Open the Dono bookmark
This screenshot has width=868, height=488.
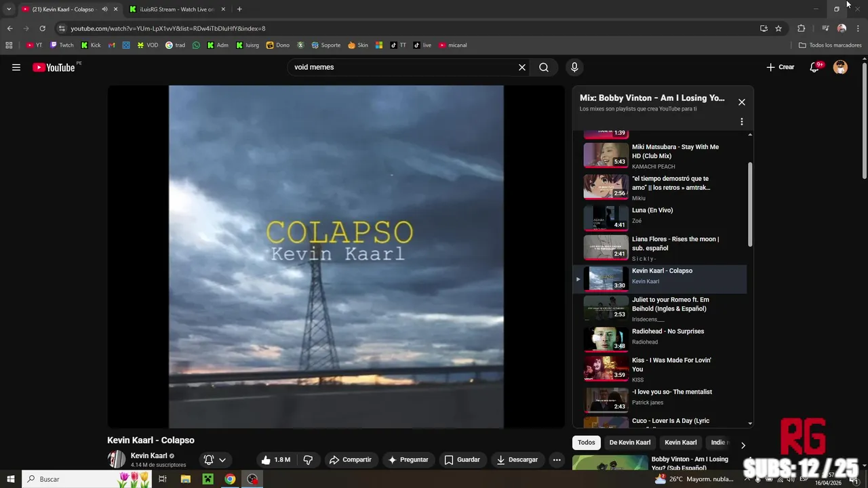point(278,45)
